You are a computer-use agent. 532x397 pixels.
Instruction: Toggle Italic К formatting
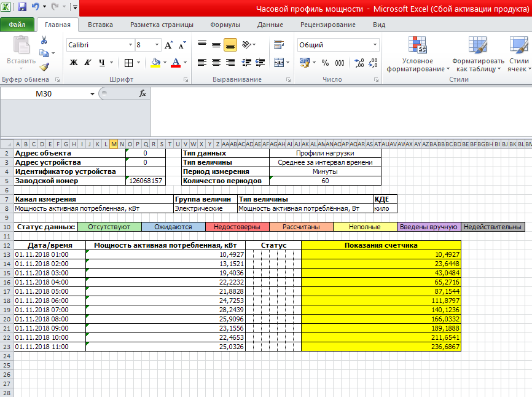click(87, 63)
